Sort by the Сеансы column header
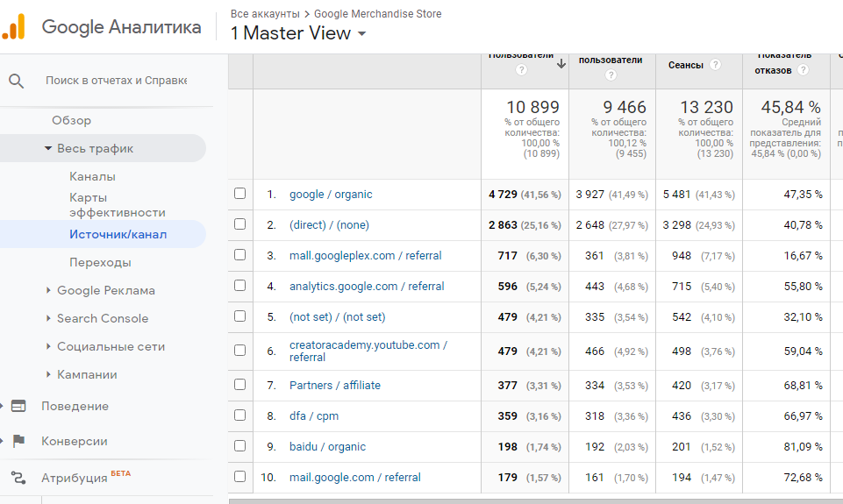 (685, 65)
